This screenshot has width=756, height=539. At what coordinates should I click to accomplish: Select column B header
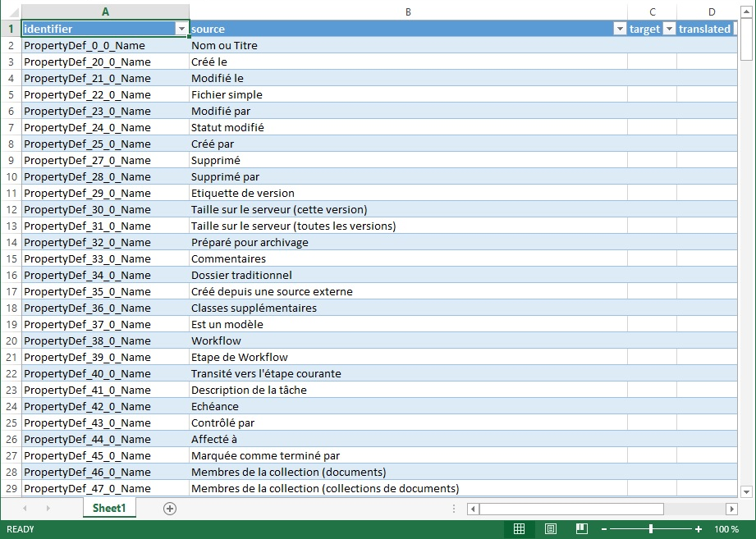(408, 11)
